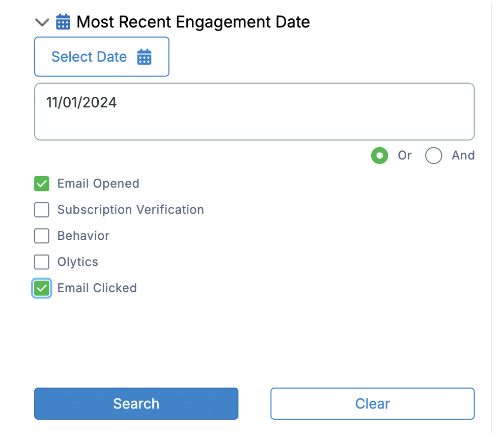This screenshot has width=504, height=437.
Task: Tick the Olytics checkbox
Action: tap(42, 262)
